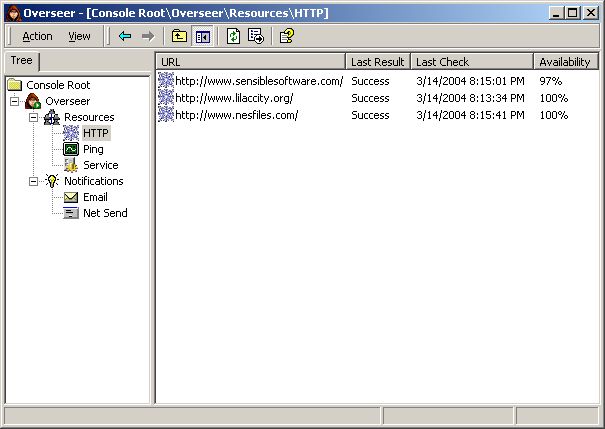
Task: Maximize the Overseer window
Action: tap(573, 13)
